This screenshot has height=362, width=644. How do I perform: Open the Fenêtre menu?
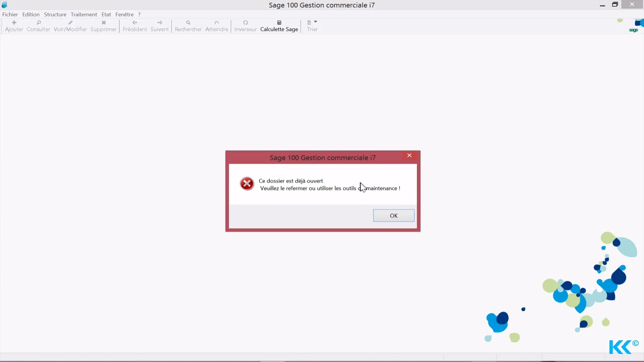pos(124,14)
